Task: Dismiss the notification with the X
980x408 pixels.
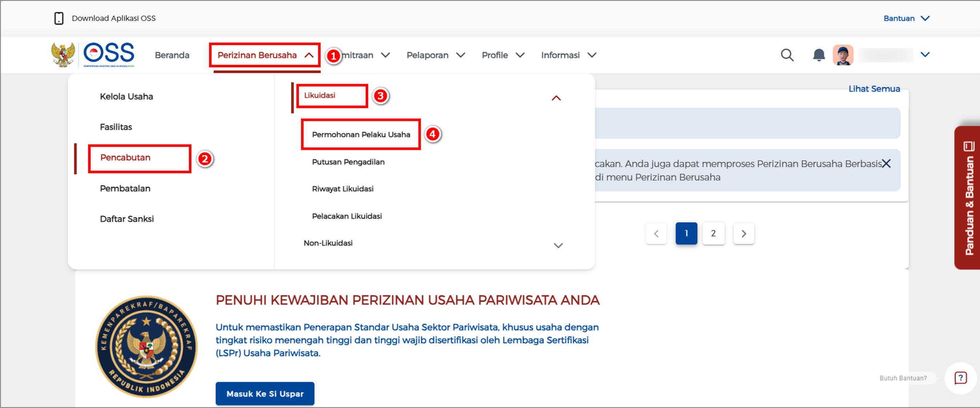Action: [x=886, y=163]
